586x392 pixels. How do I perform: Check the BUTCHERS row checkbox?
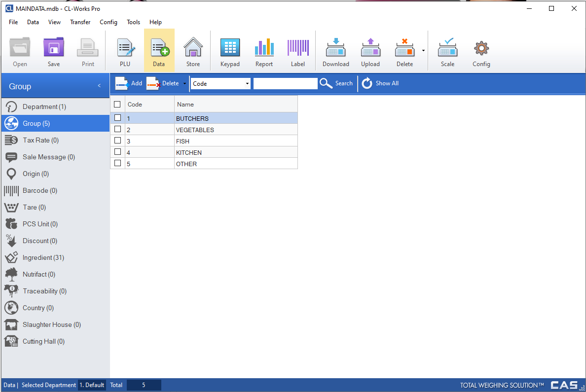(117, 118)
